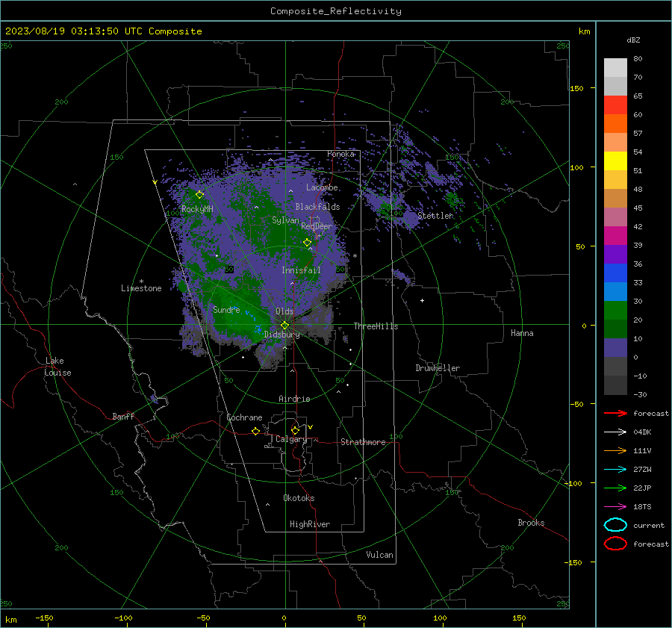Image resolution: width=672 pixels, height=628 pixels.
Task: Select the yellow diamond marker beside RockyMH
Action: (199, 195)
